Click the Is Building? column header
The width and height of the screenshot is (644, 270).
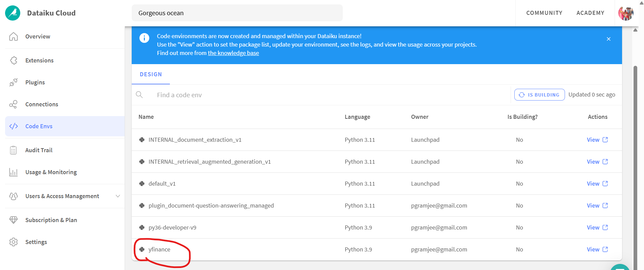(x=522, y=117)
